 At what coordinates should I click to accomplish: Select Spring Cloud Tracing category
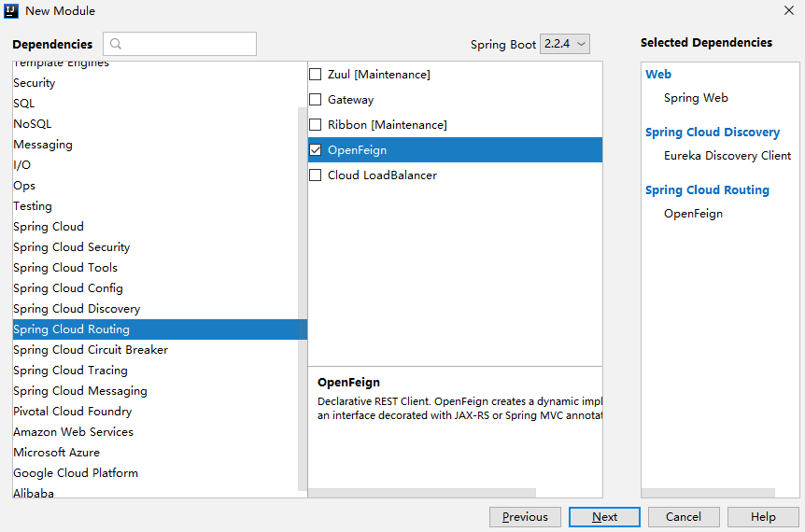click(x=160, y=370)
